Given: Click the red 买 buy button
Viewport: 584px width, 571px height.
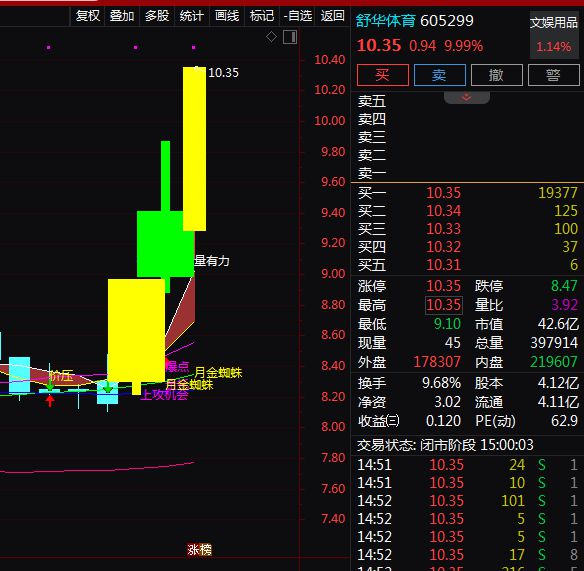Looking at the screenshot, I should [x=383, y=75].
